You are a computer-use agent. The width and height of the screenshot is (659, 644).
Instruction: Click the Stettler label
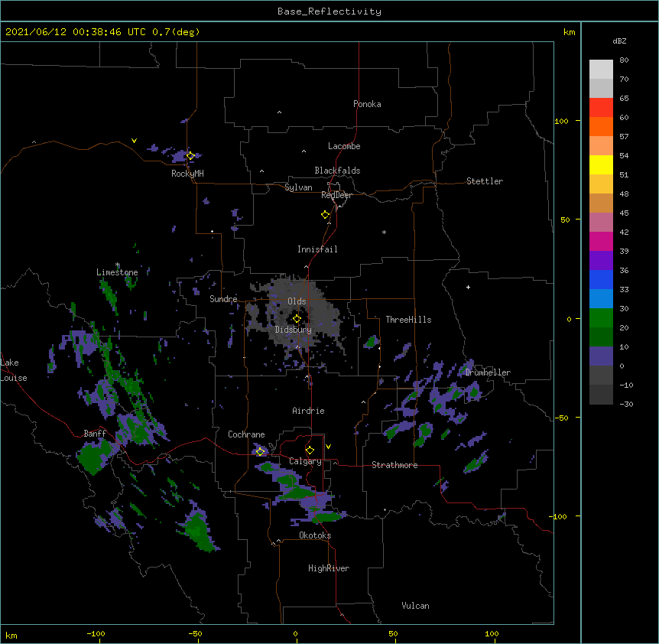[485, 181]
